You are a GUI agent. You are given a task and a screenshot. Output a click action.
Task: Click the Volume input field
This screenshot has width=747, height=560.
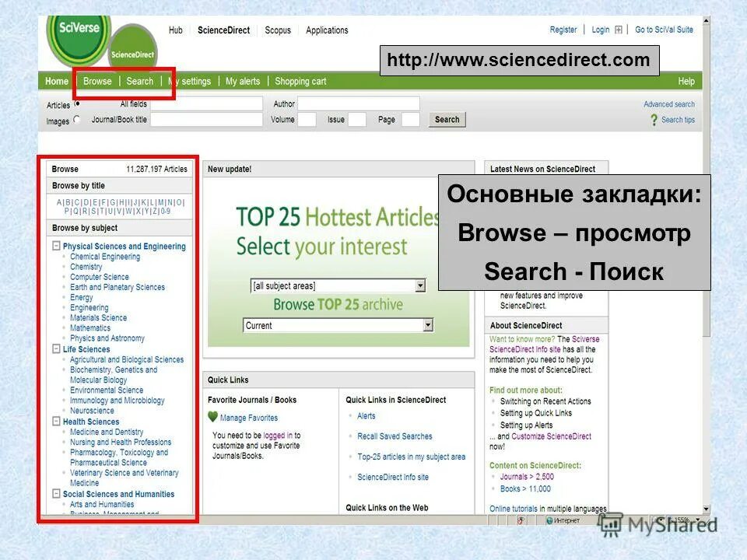pyautogui.click(x=307, y=120)
